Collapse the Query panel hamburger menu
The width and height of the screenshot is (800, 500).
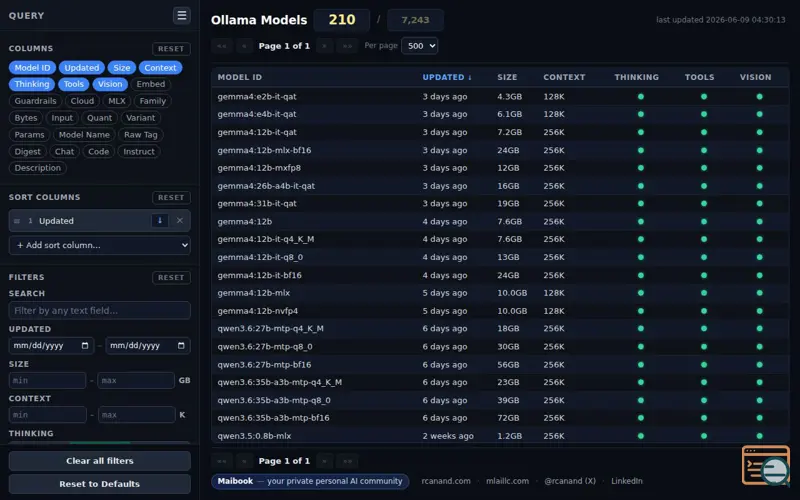pyautogui.click(x=182, y=15)
